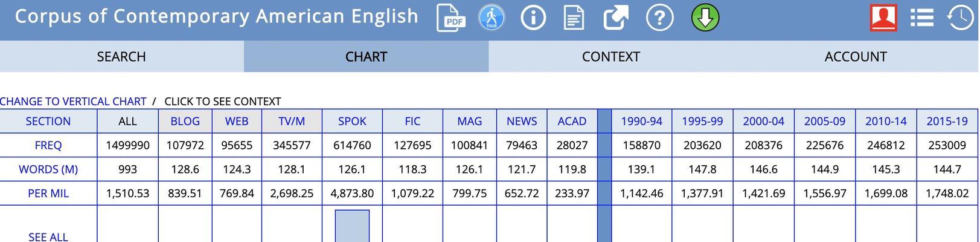Select the TV/M section column header
980x242 pixels.
292,122
